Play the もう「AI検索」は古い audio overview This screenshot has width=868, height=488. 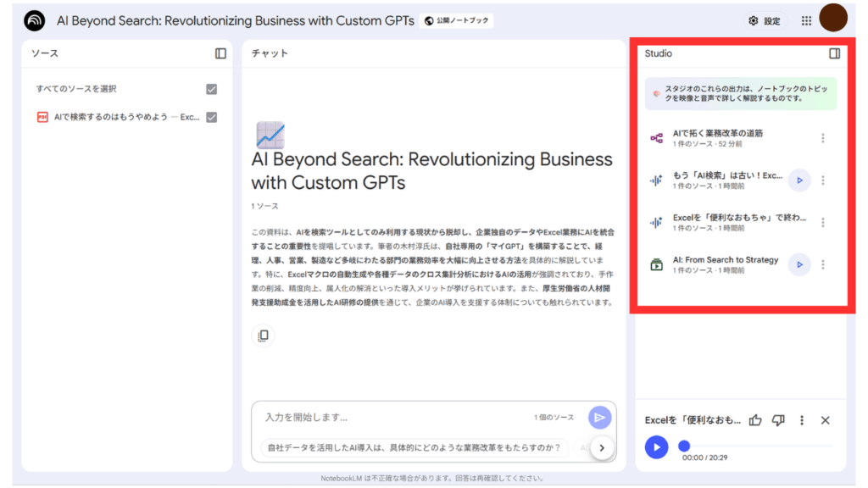click(799, 180)
